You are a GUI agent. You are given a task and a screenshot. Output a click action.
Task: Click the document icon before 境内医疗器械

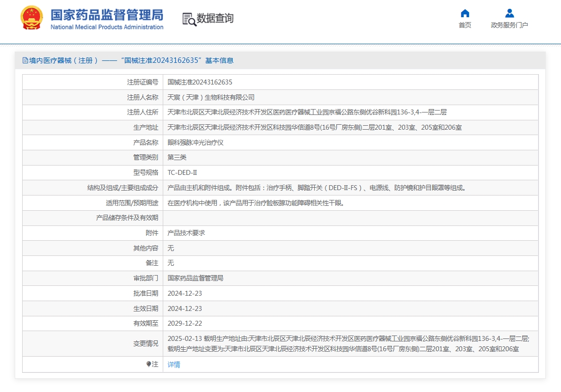[x=25, y=60]
